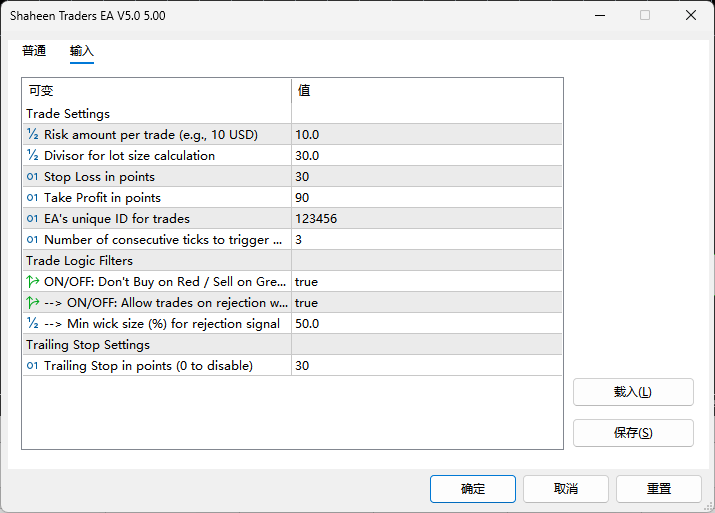The width and height of the screenshot is (715, 513).
Task: Click the boolean arrow icon beside Don't Buy on Red
Action: coord(32,282)
